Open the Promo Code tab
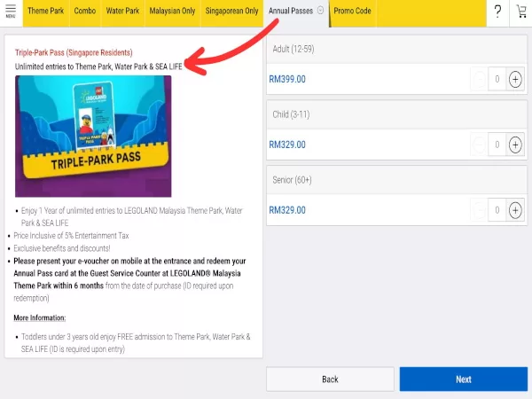 pyautogui.click(x=352, y=11)
